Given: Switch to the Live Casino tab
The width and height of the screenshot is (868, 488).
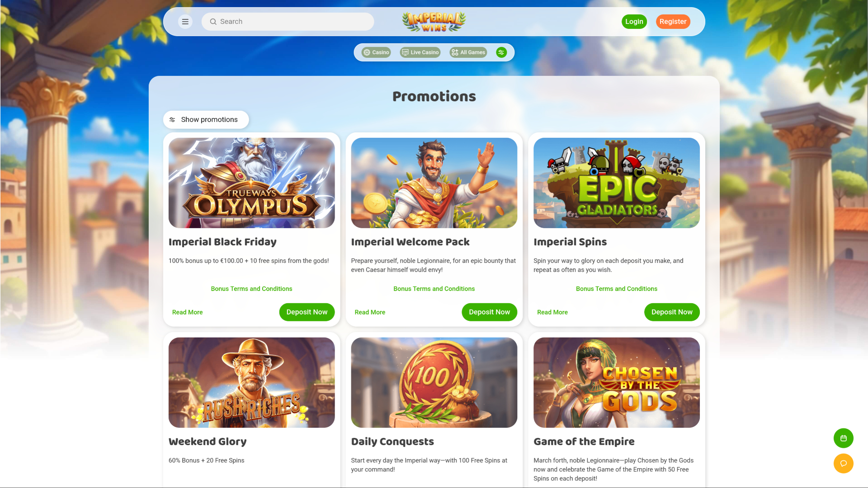Looking at the screenshot, I should pos(420,52).
